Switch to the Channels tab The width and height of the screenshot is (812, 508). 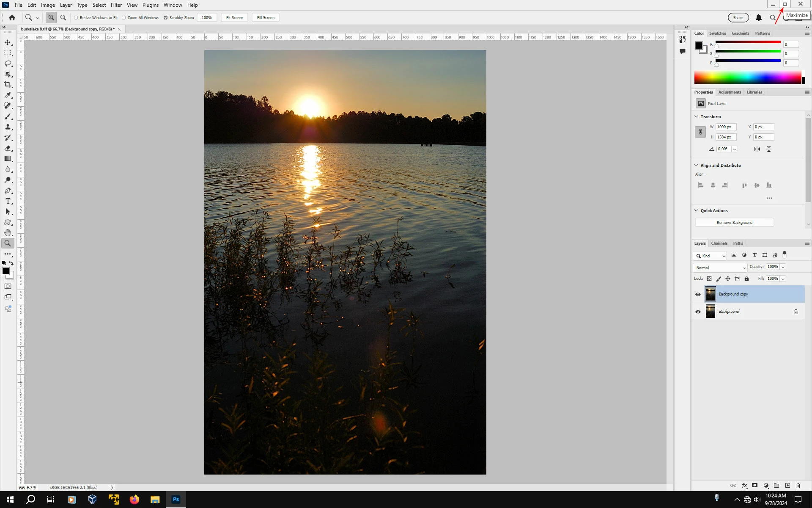point(719,243)
